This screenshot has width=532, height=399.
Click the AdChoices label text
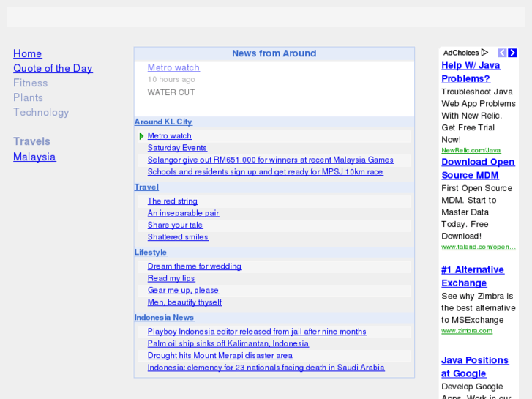(461, 53)
